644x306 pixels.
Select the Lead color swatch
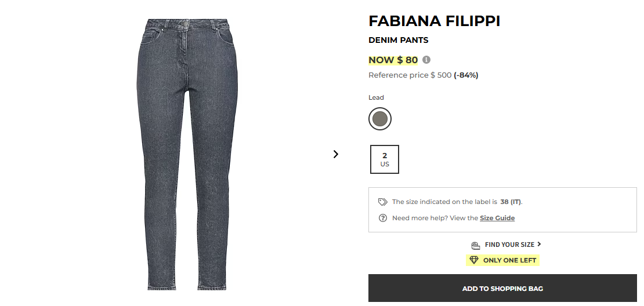click(x=380, y=119)
